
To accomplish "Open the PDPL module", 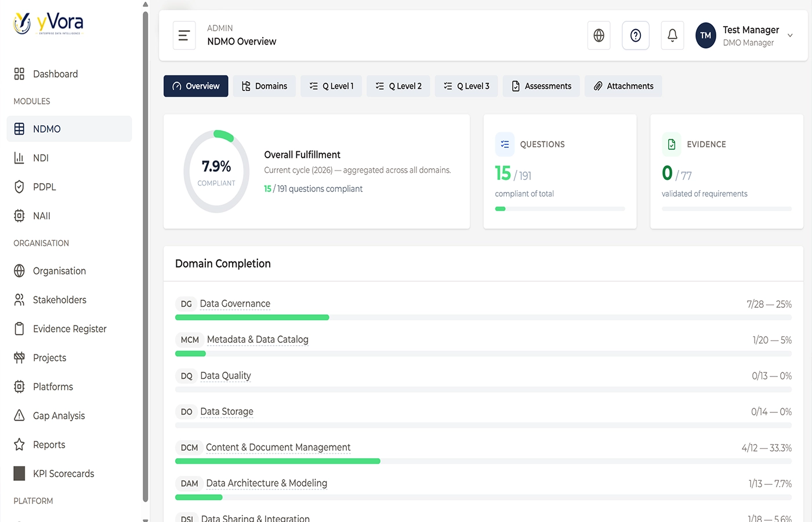I will tap(70, 187).
